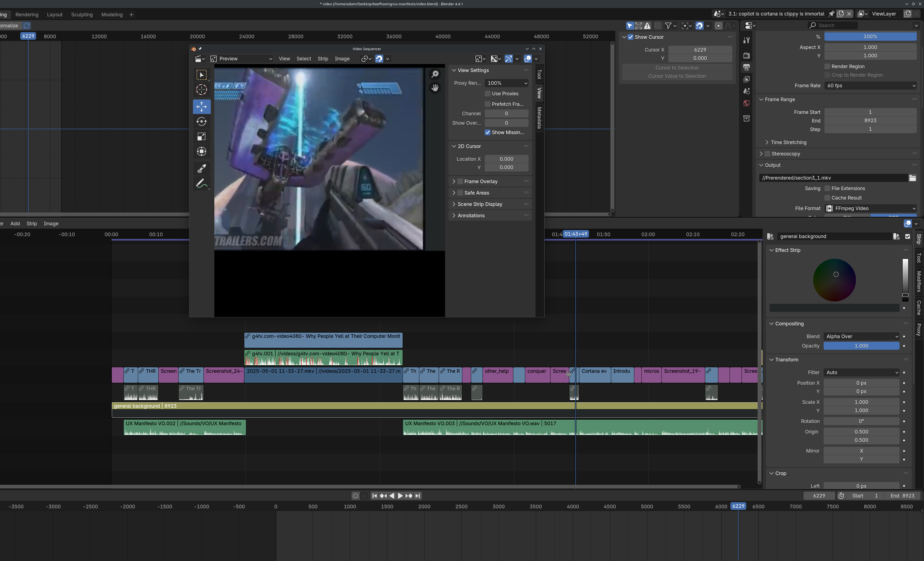The image size is (924, 561).
Task: Open the Proxy Render Size 100% dropdown
Action: 507,83
